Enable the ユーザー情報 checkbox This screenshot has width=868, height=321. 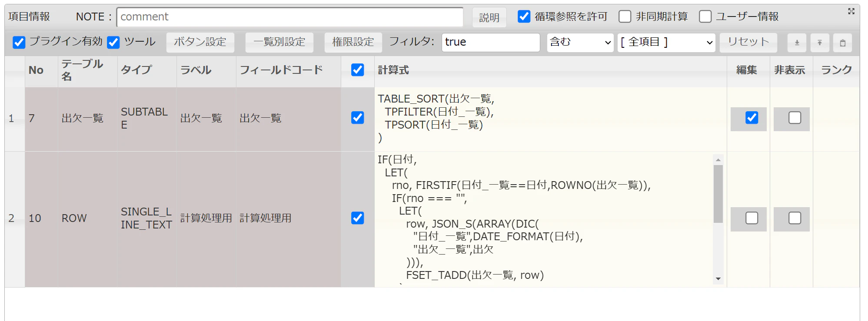coord(705,17)
